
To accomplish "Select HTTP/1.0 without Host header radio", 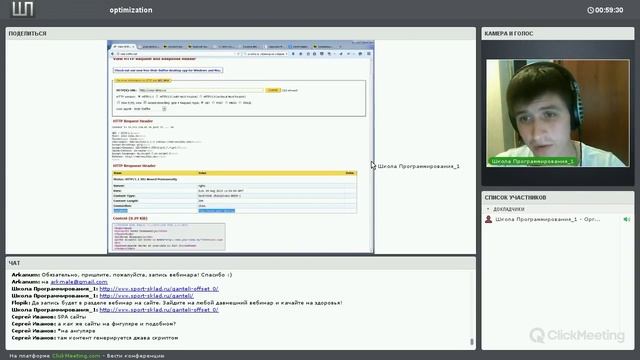I will coord(201,97).
